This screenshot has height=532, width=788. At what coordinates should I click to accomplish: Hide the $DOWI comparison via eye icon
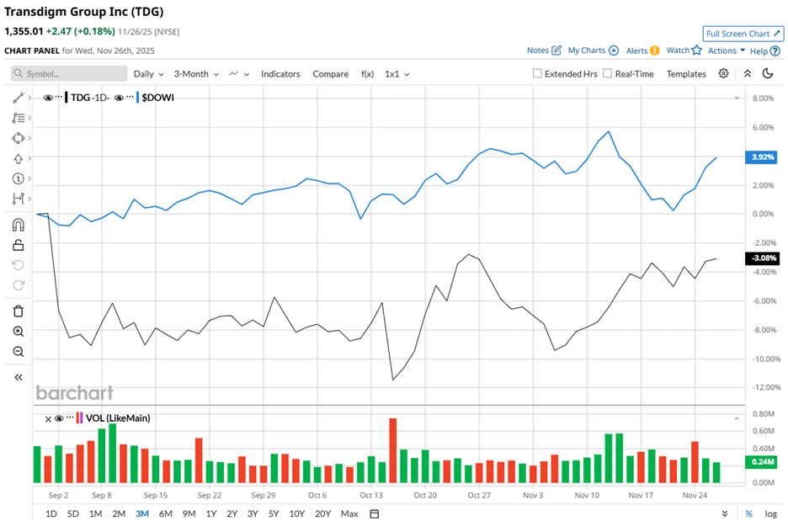coord(119,98)
